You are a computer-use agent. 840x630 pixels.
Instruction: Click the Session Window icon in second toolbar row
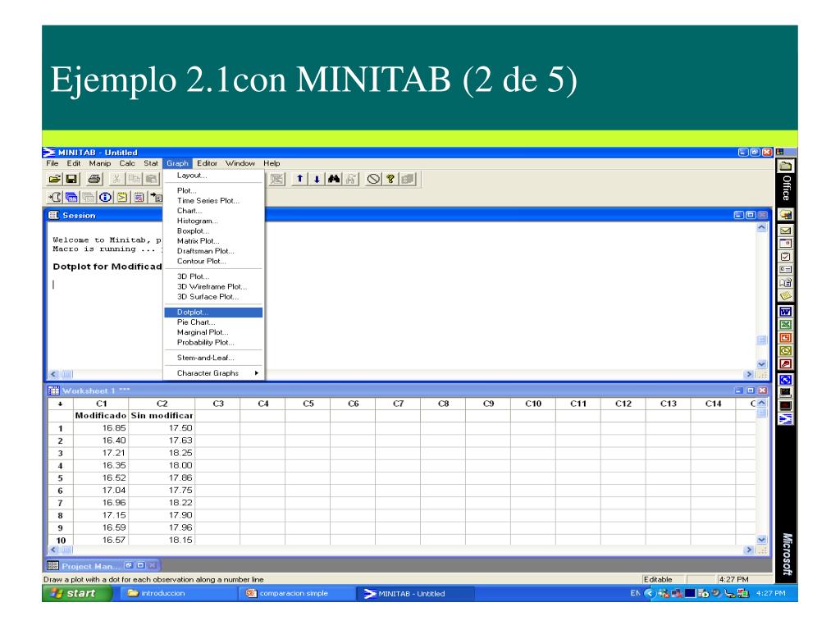point(55,197)
